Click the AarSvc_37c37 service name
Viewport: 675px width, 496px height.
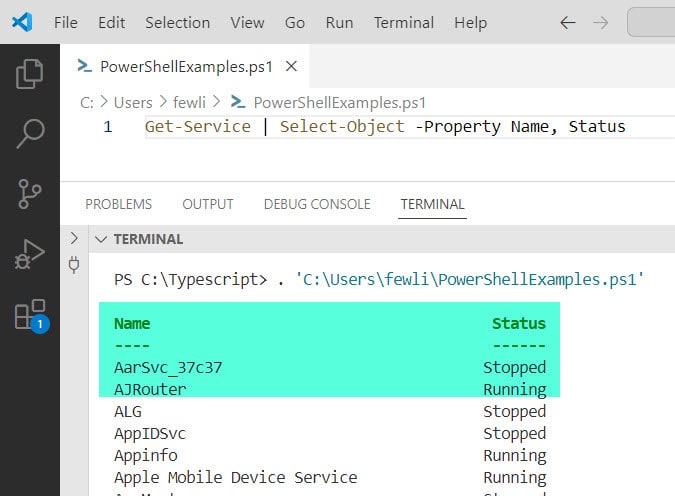(168, 368)
